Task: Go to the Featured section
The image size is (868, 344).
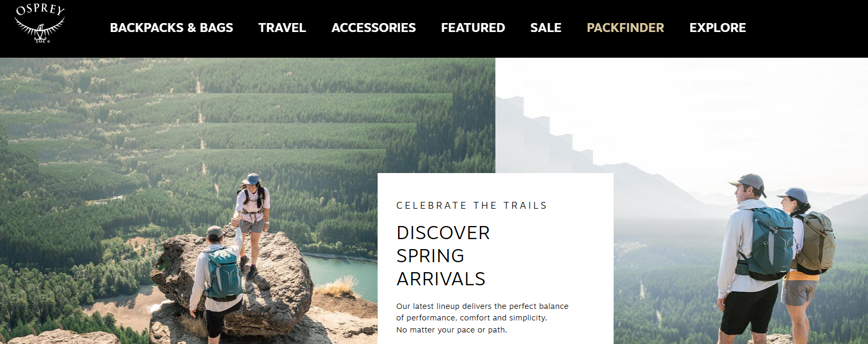Action: pyautogui.click(x=473, y=28)
